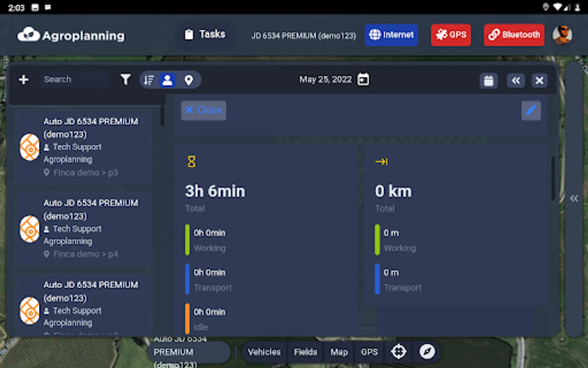Click the calendar button in panel header
588x368 pixels.
click(x=488, y=80)
